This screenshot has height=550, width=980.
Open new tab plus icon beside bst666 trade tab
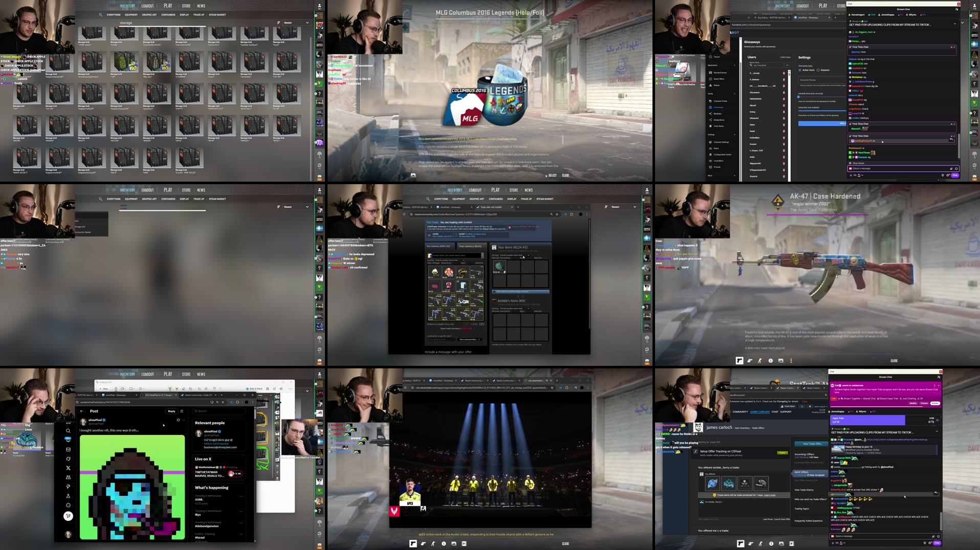point(518,207)
